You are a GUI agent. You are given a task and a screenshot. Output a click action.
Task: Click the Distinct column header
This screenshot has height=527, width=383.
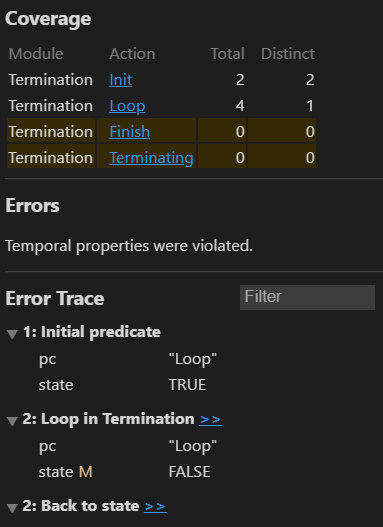pos(288,54)
